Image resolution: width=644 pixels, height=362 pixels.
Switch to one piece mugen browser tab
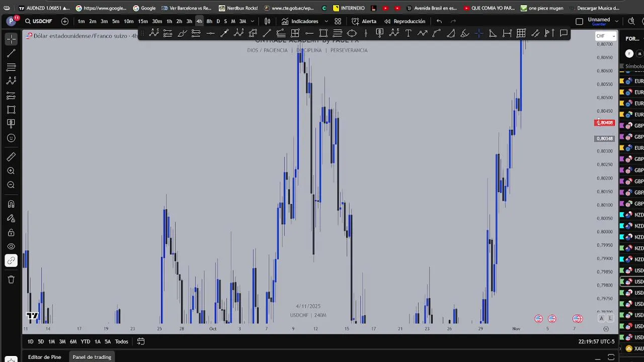point(543,8)
